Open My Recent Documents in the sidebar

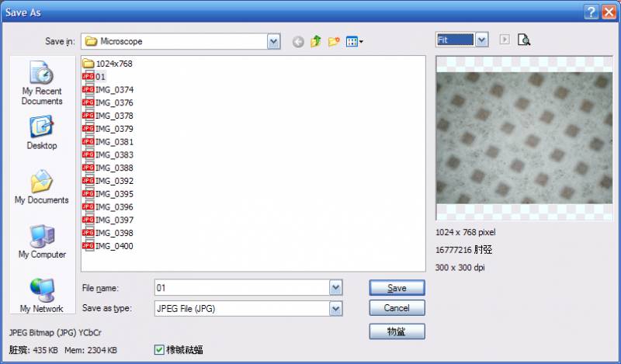(x=41, y=83)
